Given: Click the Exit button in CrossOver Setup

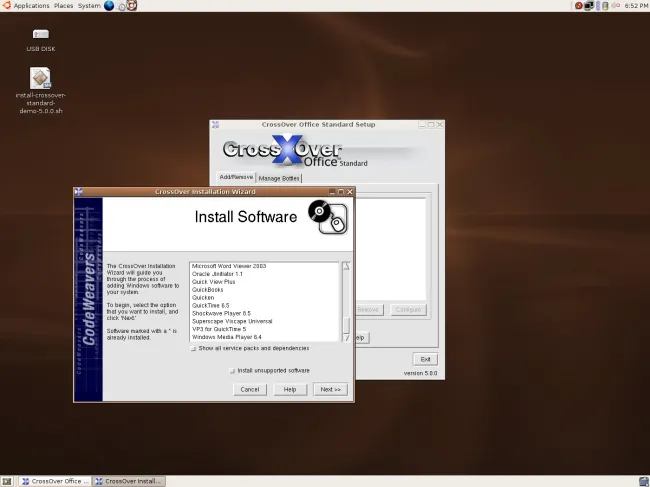Looking at the screenshot, I should click(x=425, y=359).
